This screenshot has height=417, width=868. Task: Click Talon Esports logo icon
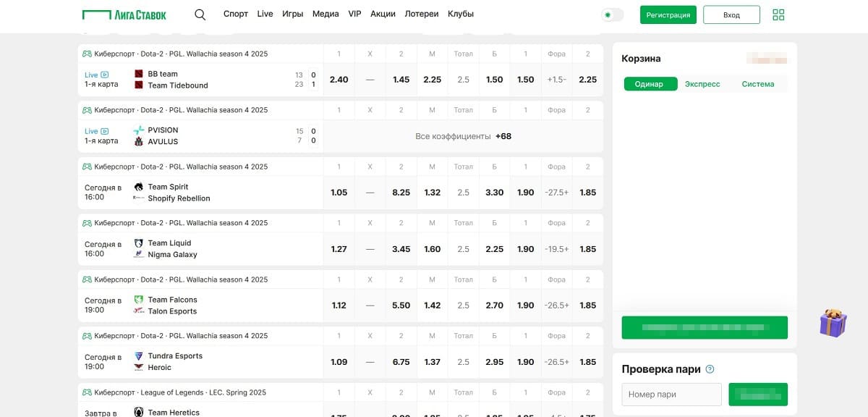pyautogui.click(x=139, y=311)
